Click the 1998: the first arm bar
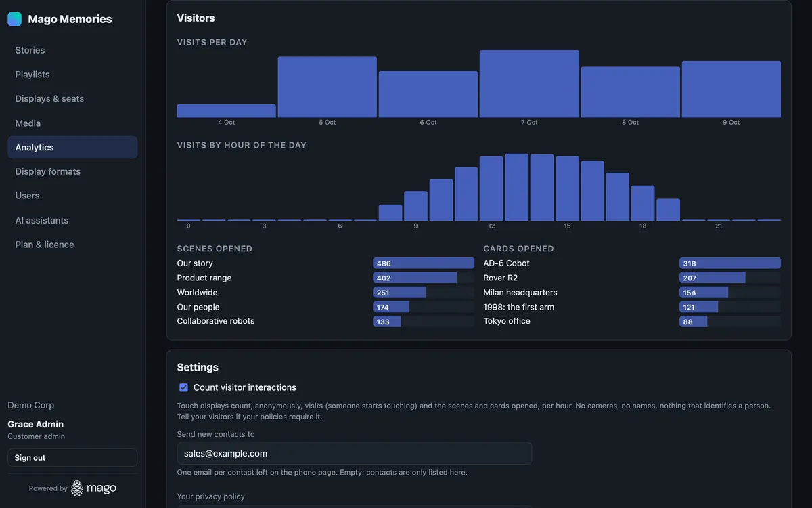812x508 pixels. (699, 308)
